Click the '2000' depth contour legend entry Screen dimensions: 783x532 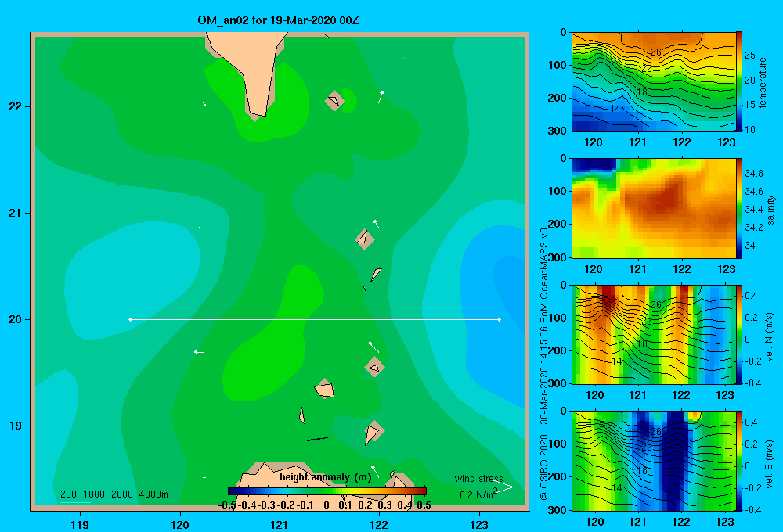pos(122,494)
